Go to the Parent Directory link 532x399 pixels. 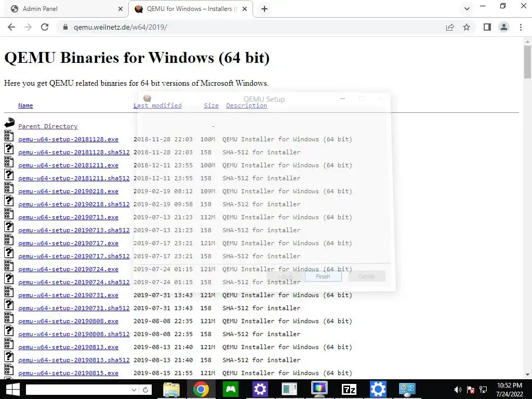[48, 126]
